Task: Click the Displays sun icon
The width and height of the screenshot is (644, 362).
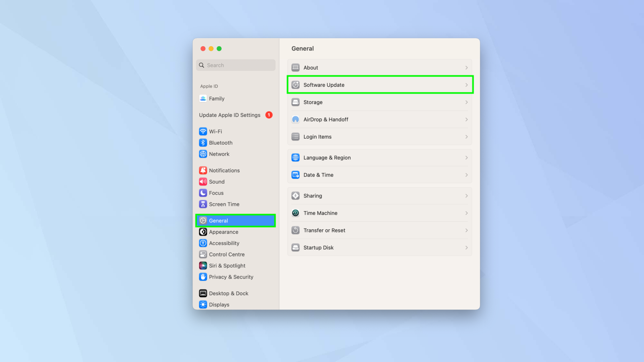Action: tap(203, 305)
